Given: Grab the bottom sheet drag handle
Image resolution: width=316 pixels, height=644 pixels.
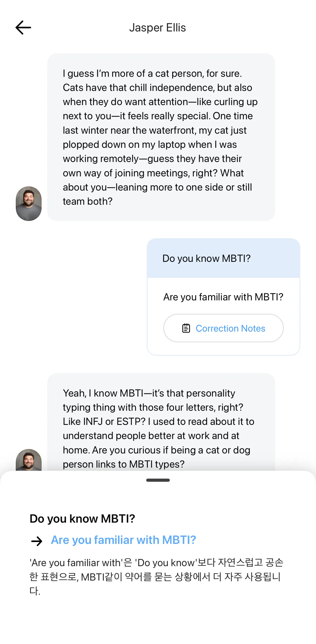Looking at the screenshot, I should tap(158, 480).
